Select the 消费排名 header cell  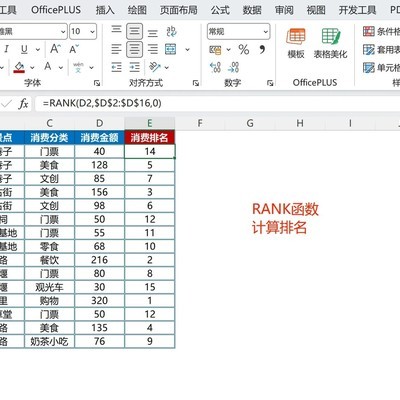[150, 137]
